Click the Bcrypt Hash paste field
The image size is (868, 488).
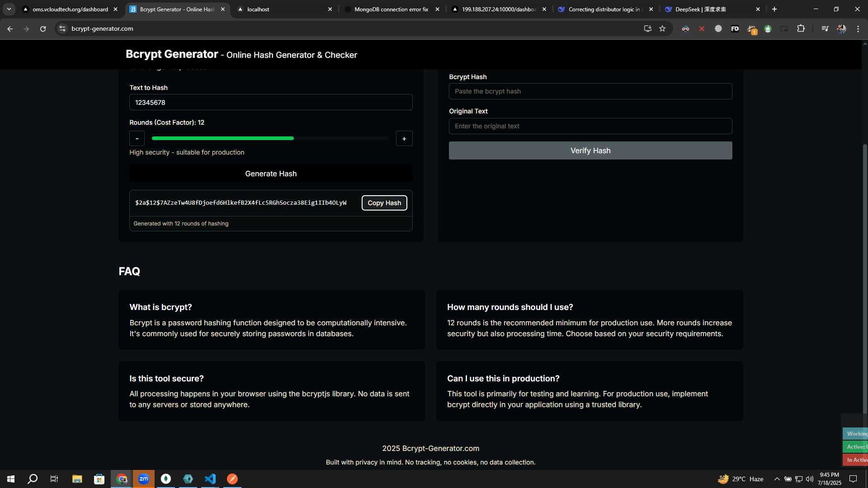590,91
